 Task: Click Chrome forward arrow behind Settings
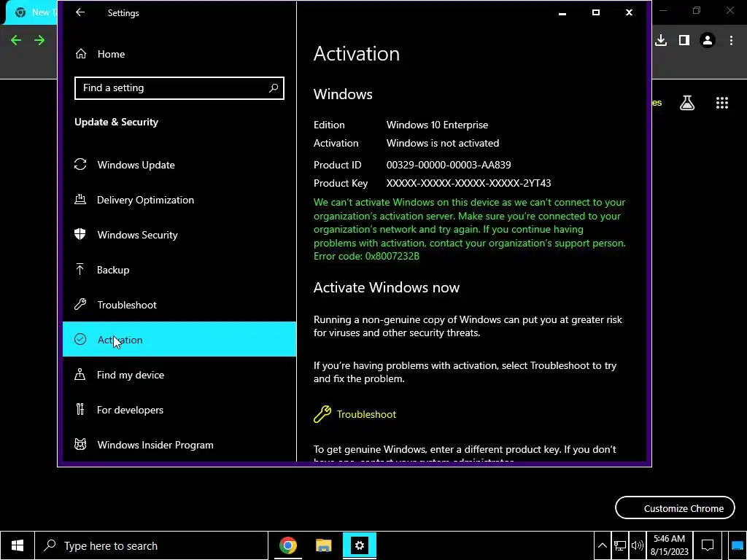point(39,41)
